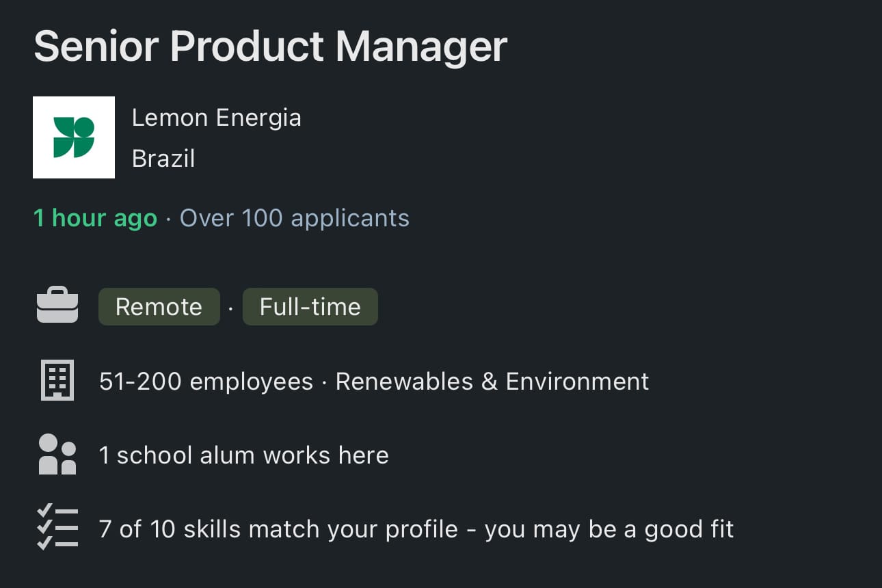Click the briefcase job type icon
Viewport: 882px width, 588px height.
coord(57,306)
